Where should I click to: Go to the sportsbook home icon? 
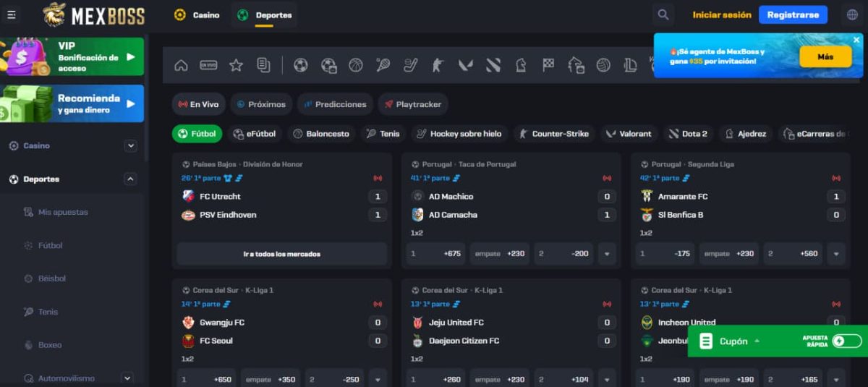coord(181,65)
